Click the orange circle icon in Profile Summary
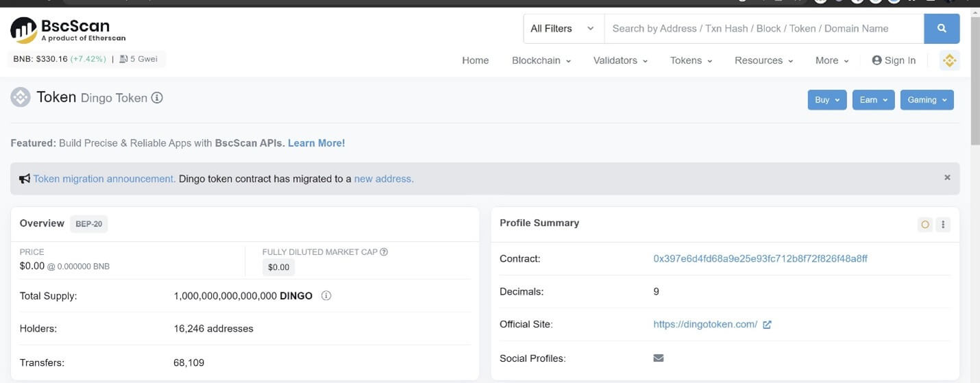Viewport: 980px width, 383px height. 925,224
